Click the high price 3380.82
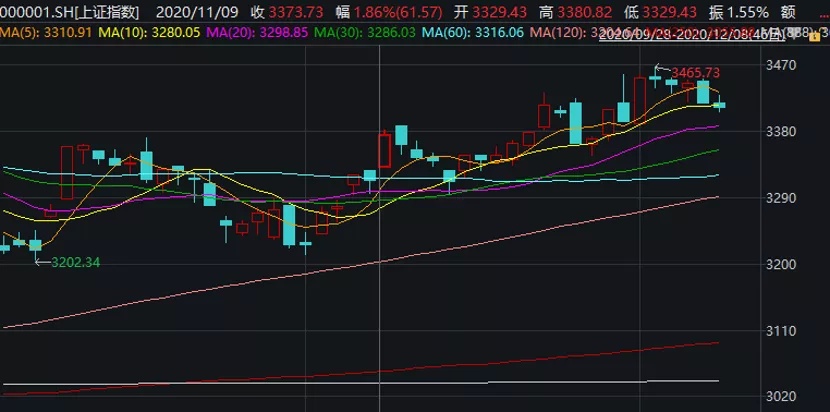Screen dimensions: 830x412 (584, 12)
